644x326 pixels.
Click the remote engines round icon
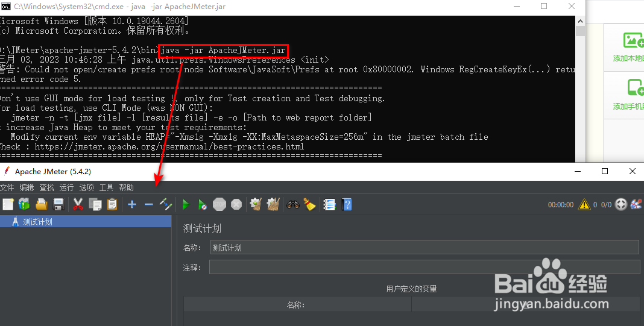pyautogui.click(x=621, y=204)
